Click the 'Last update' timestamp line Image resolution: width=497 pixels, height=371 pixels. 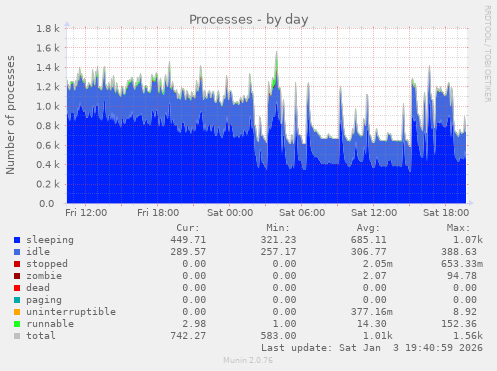click(x=372, y=348)
